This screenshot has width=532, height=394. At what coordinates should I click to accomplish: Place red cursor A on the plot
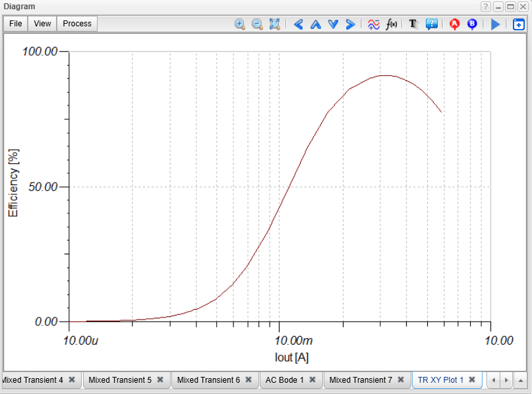tap(454, 24)
